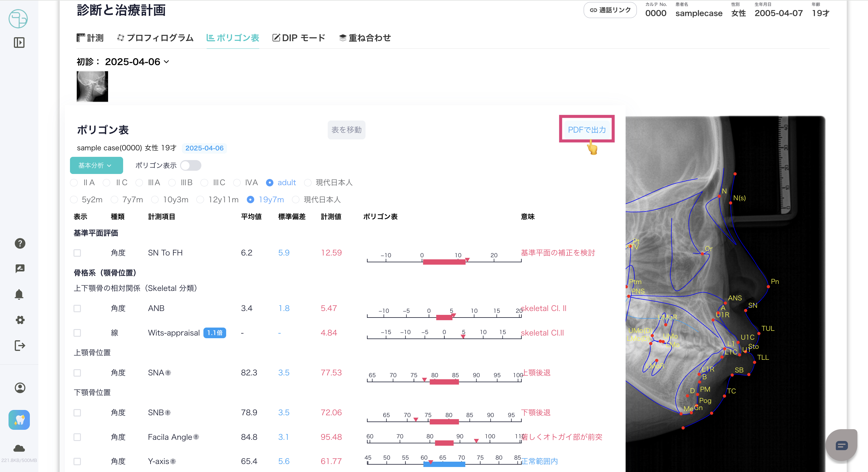The height and width of the screenshot is (472, 868).
Task: Open settings gear in sidebar
Action: (20, 320)
